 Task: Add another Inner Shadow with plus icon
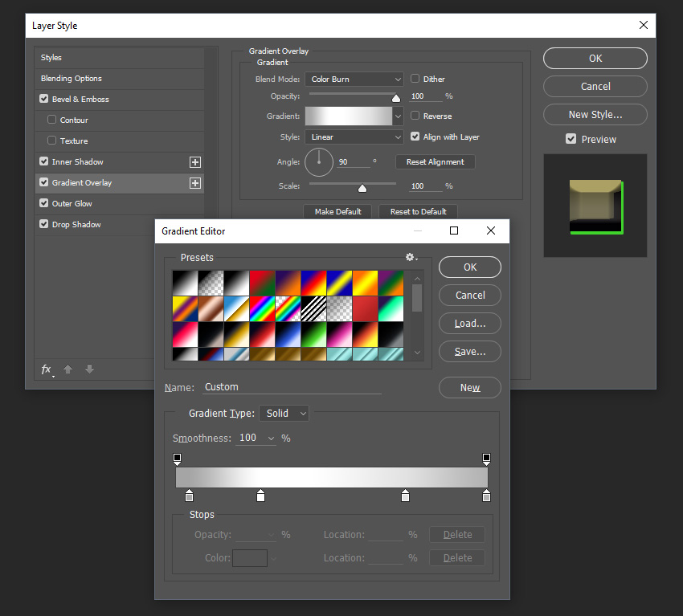194,162
